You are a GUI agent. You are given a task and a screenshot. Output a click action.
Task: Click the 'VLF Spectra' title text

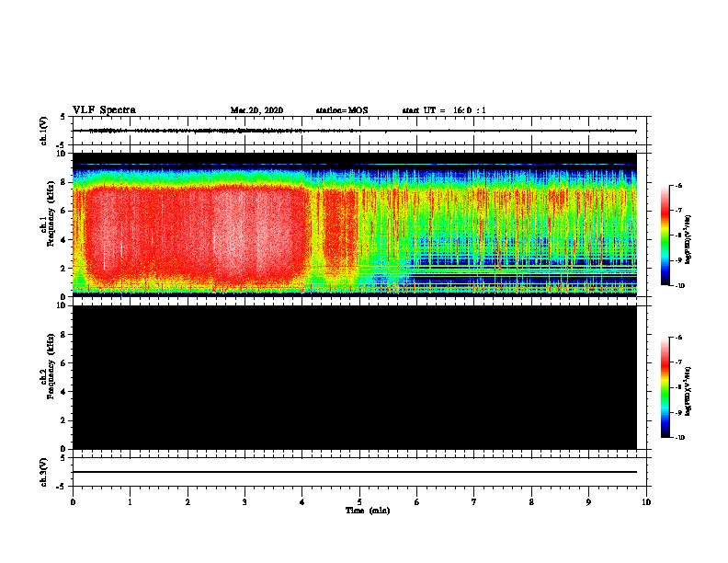(104, 110)
